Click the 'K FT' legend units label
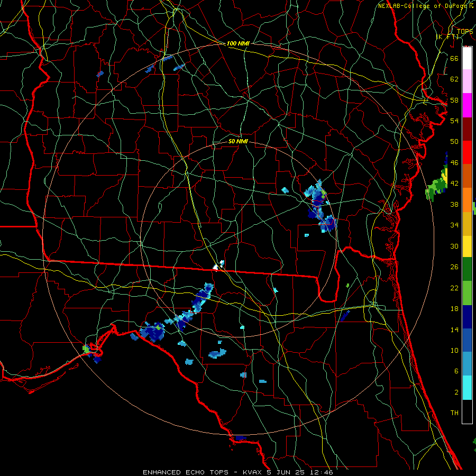The image size is (476, 476). (447, 36)
